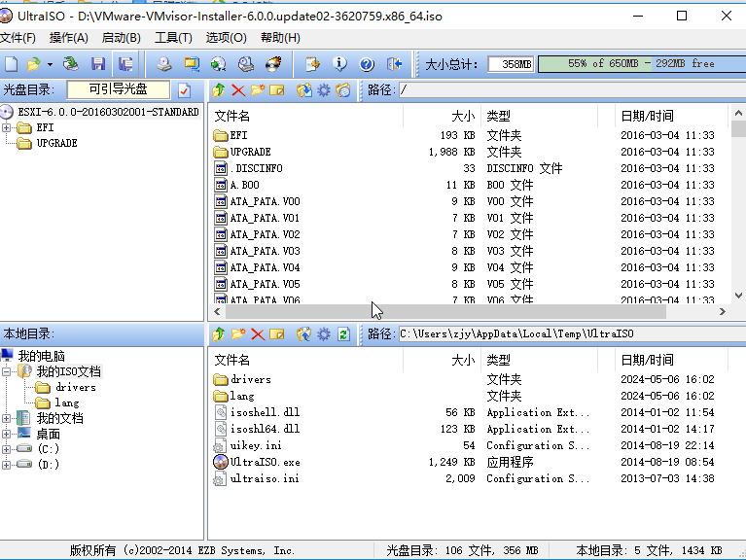Screen dimensions: 746x560
Task: Click the 55% of 650MB capacity bar
Action: (x=642, y=64)
